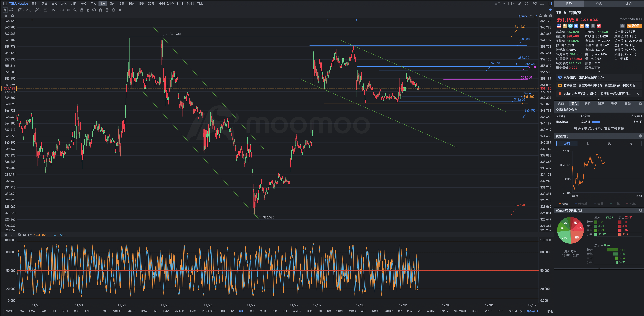Click the drawing highlighter pencil icon
This screenshot has height=316, width=644.
pyautogui.click(x=88, y=10)
